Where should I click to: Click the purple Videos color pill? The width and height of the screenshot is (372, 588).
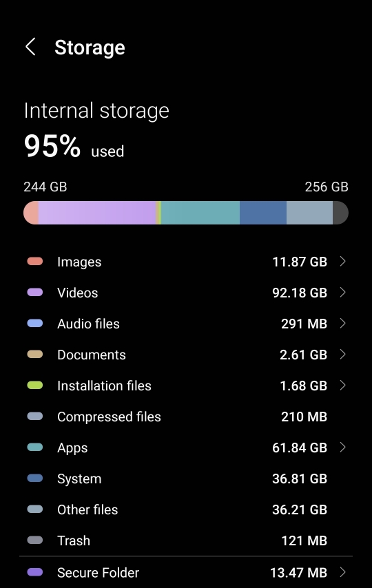click(35, 292)
